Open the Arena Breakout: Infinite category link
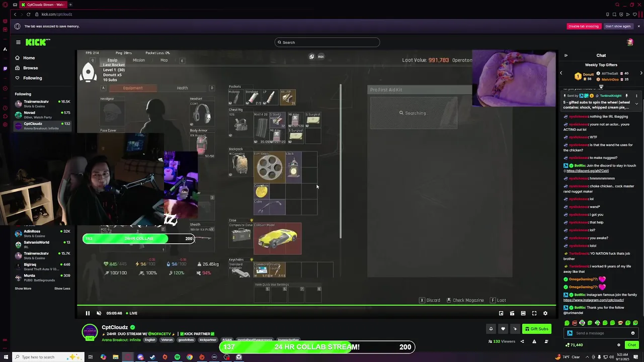644x362 pixels. coord(121,340)
